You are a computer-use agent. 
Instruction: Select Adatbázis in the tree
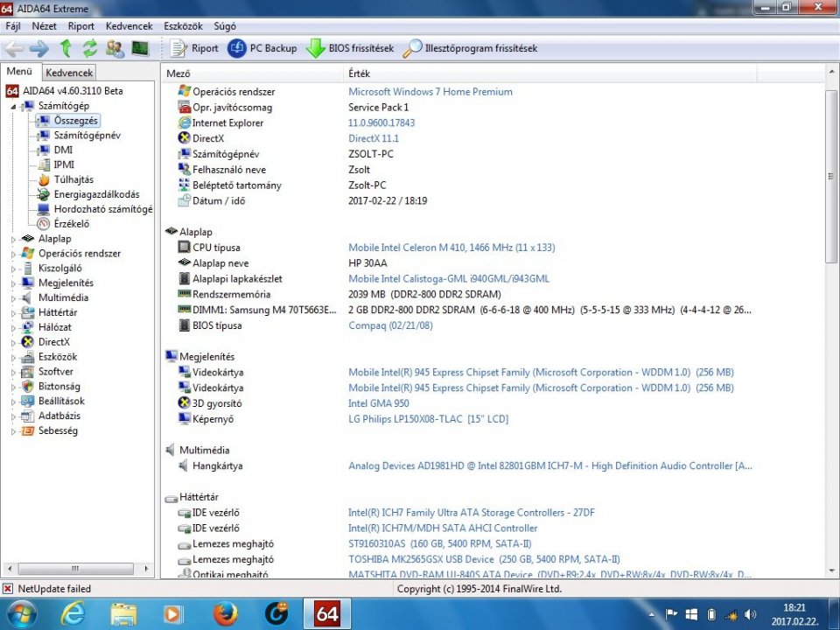tap(59, 416)
